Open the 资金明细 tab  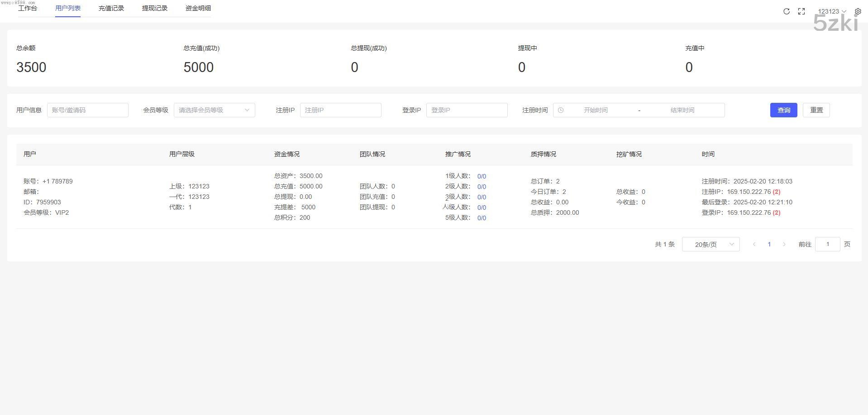(x=198, y=8)
